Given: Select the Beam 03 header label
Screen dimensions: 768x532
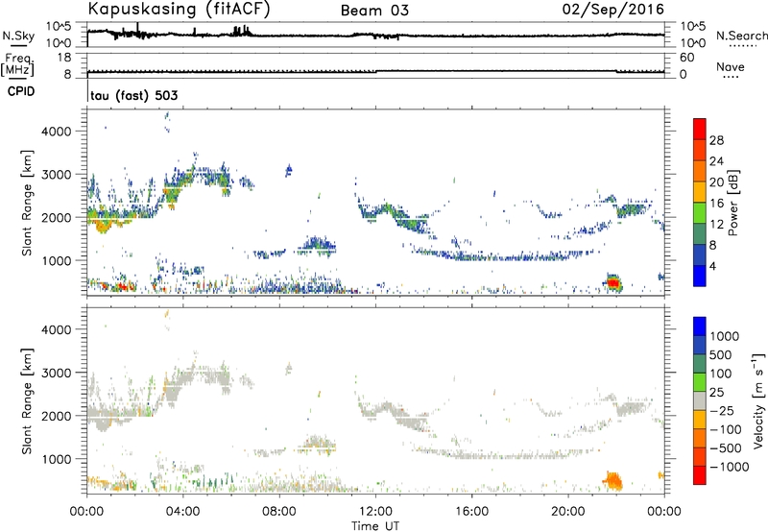Looking at the screenshot, I should [374, 11].
